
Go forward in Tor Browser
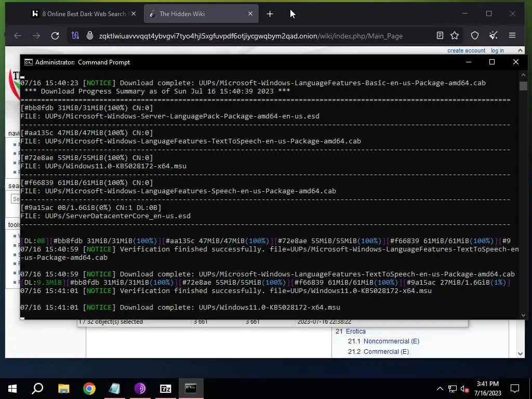(36, 36)
